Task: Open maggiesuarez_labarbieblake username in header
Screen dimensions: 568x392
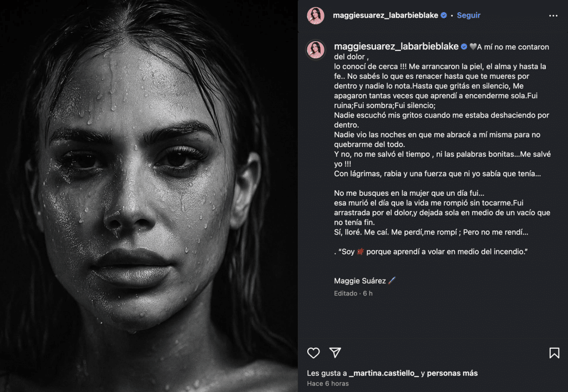Action: click(386, 15)
